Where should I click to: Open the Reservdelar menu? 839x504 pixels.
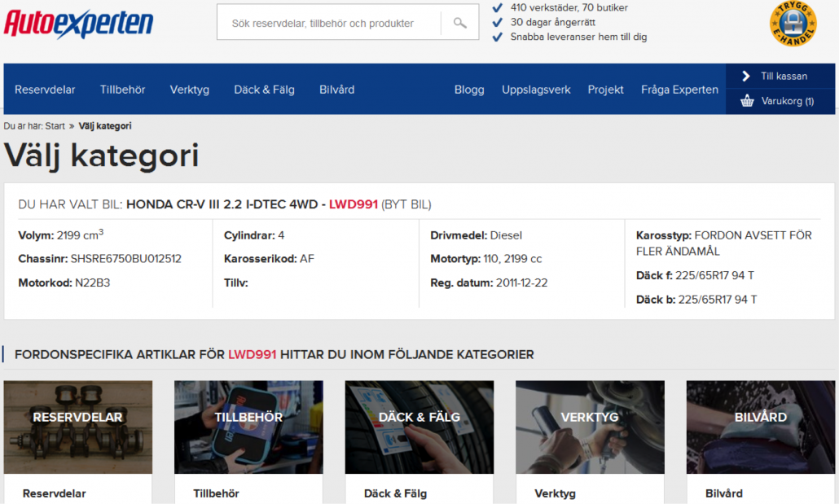45,90
